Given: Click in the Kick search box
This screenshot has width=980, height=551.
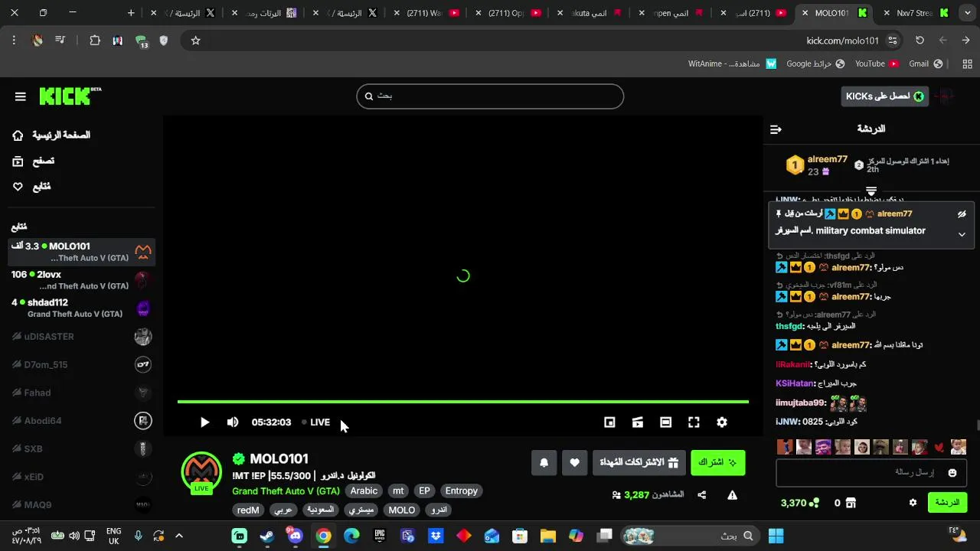Looking at the screenshot, I should click(490, 96).
